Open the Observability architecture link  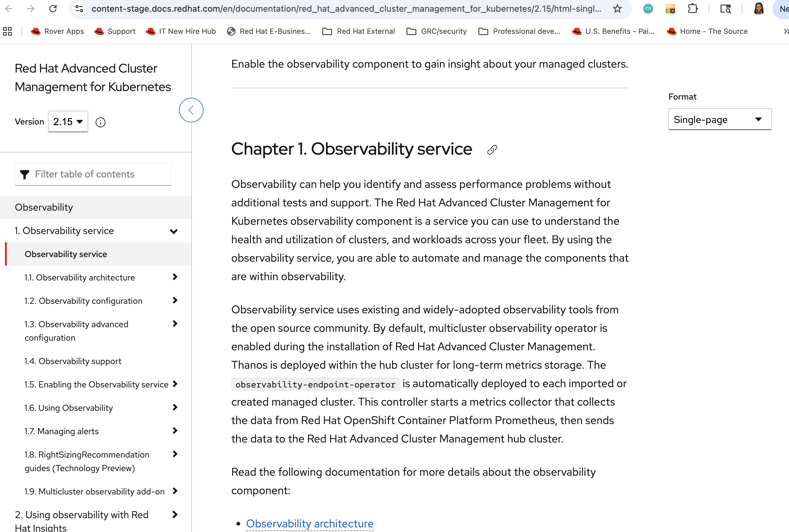(309, 523)
